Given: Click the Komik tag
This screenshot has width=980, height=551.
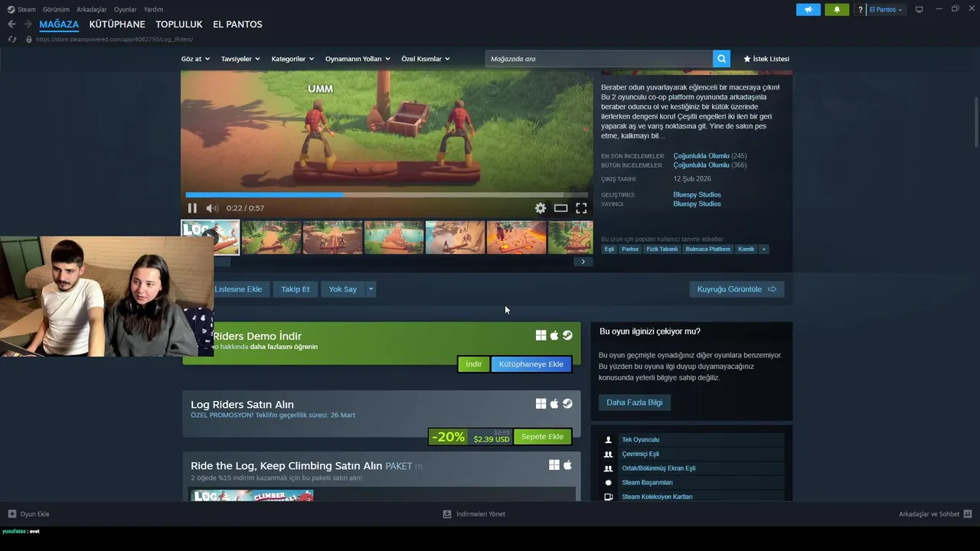Looking at the screenshot, I should (x=746, y=249).
